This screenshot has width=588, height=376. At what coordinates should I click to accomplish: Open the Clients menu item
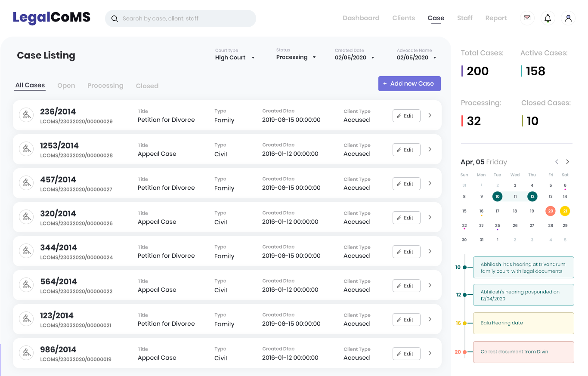point(403,18)
